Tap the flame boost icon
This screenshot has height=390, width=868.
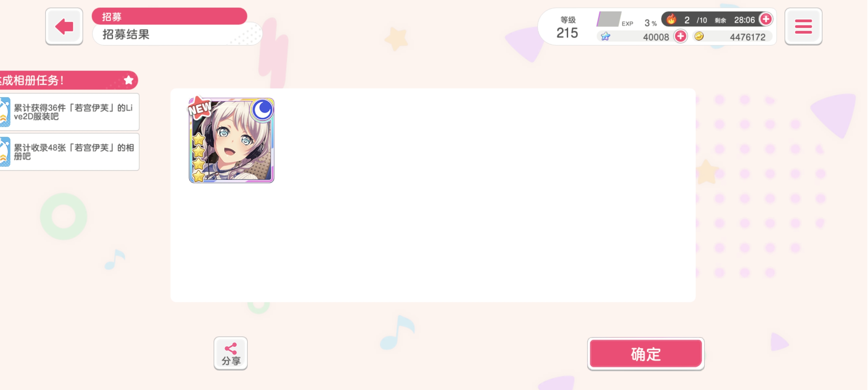tap(671, 19)
